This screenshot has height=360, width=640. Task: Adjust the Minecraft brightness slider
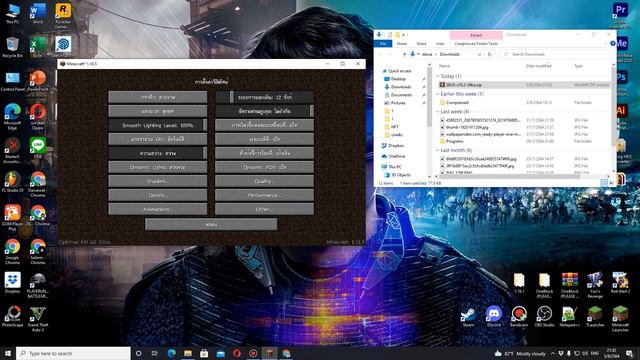coord(158,153)
